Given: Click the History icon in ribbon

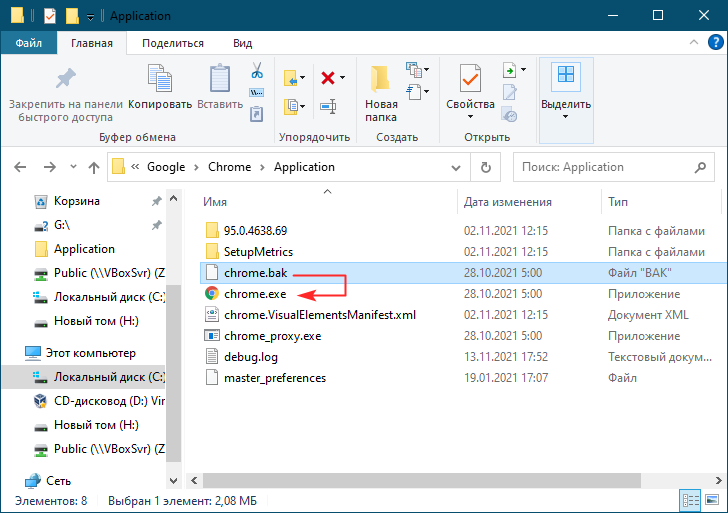Looking at the screenshot, I should click(x=509, y=114).
